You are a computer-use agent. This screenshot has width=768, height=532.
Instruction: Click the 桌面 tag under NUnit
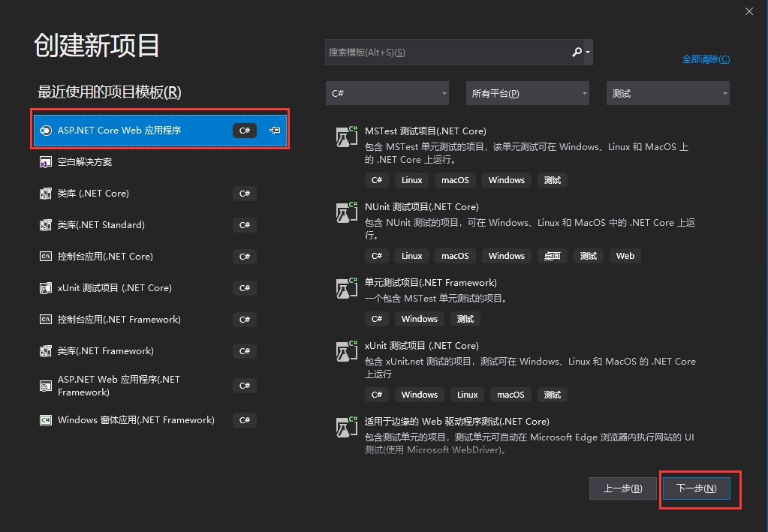[x=552, y=256]
